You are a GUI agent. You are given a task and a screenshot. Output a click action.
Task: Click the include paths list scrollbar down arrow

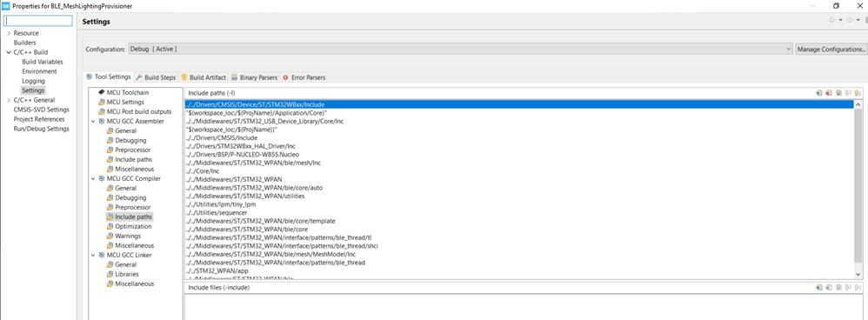[858, 275]
